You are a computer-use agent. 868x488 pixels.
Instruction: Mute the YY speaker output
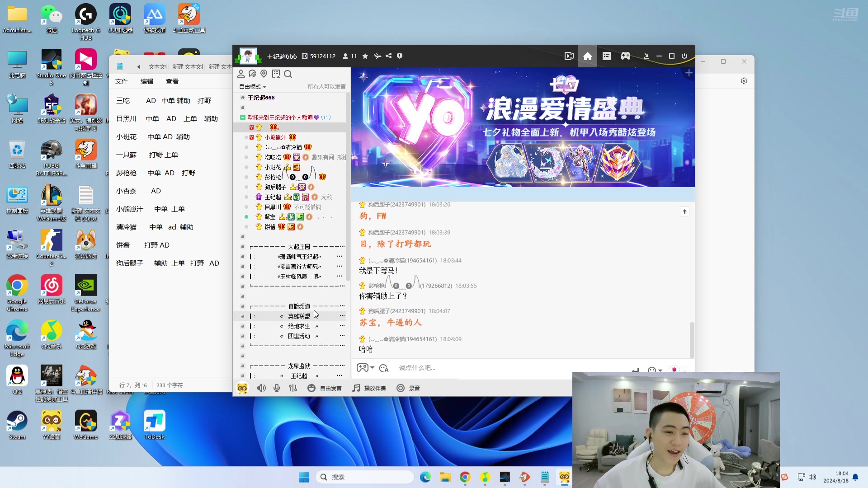pos(261,388)
